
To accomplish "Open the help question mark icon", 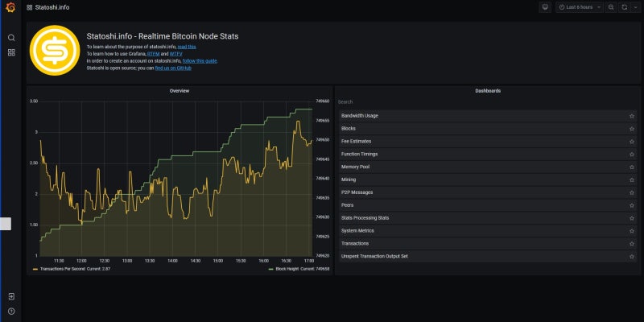I will coord(11,311).
